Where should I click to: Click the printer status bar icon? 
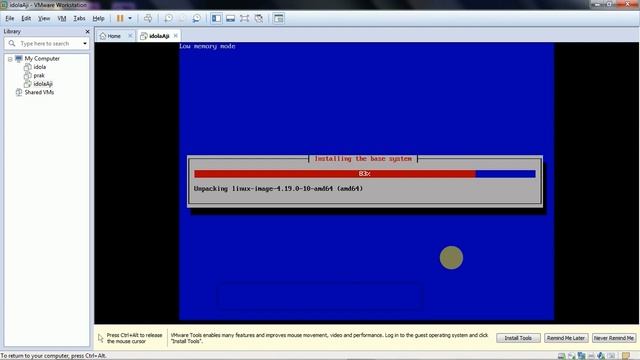[591, 356]
